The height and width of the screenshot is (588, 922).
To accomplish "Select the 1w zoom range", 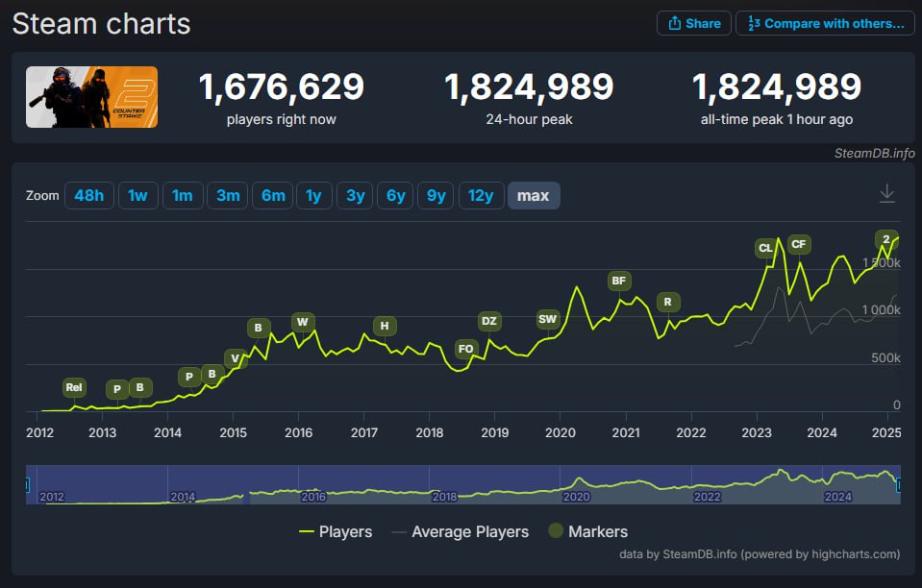I will coord(137,196).
